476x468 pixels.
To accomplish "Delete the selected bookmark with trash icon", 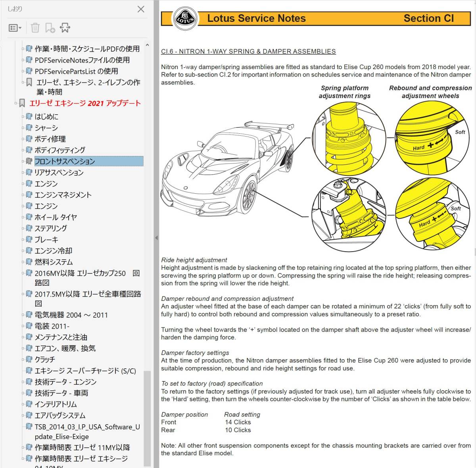I will 35,28.
